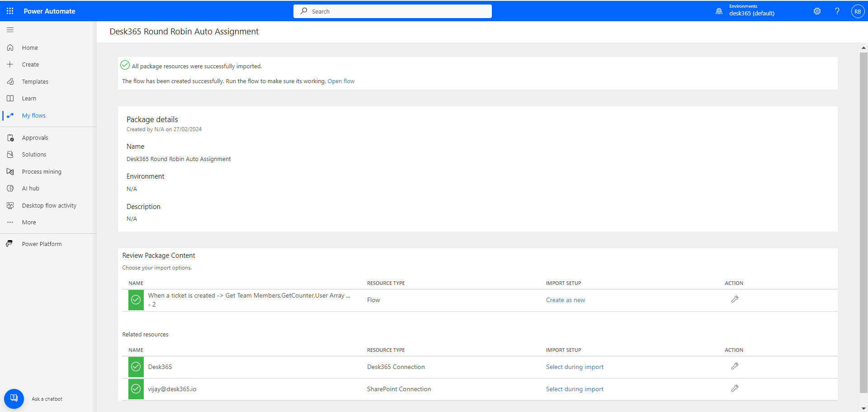Select AI hub in the sidebar

pyautogui.click(x=30, y=188)
